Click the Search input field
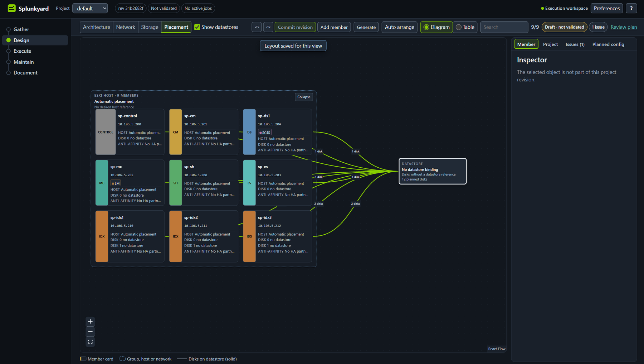 [504, 27]
